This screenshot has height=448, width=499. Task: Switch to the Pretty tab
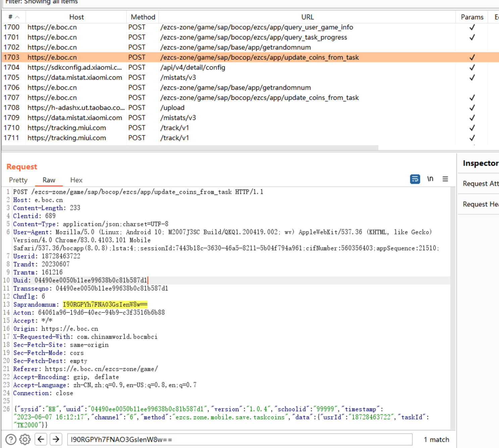click(18, 180)
